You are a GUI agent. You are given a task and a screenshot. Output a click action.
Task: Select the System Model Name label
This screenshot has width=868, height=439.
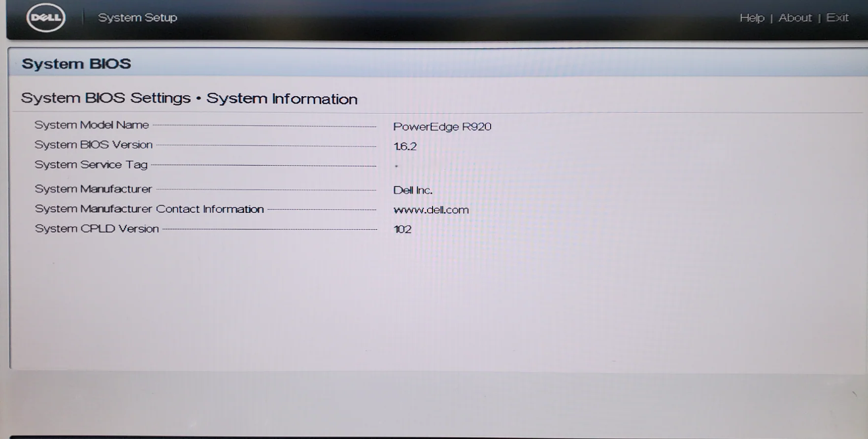coord(92,125)
